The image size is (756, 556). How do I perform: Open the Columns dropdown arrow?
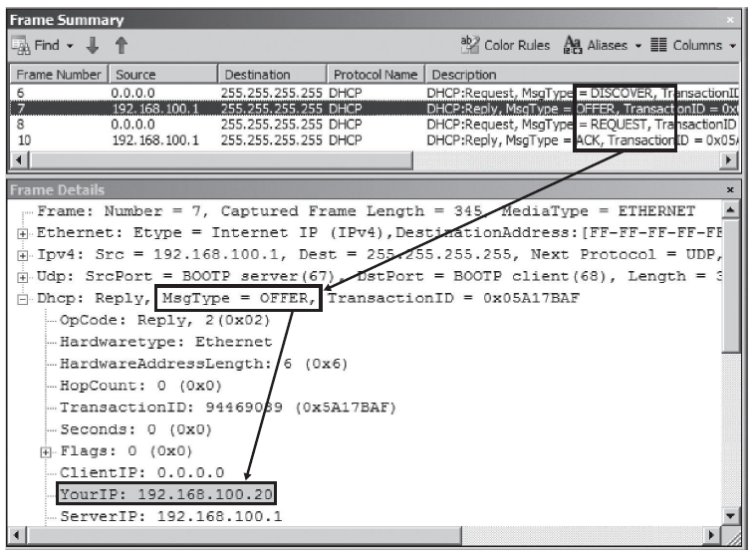pos(733,46)
